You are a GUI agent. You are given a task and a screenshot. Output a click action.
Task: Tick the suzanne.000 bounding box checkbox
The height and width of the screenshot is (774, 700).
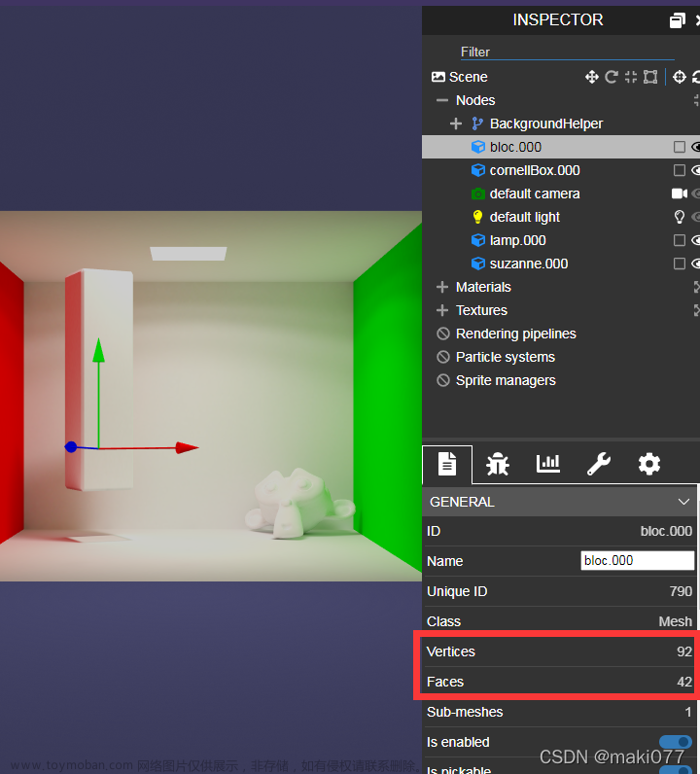tap(680, 264)
